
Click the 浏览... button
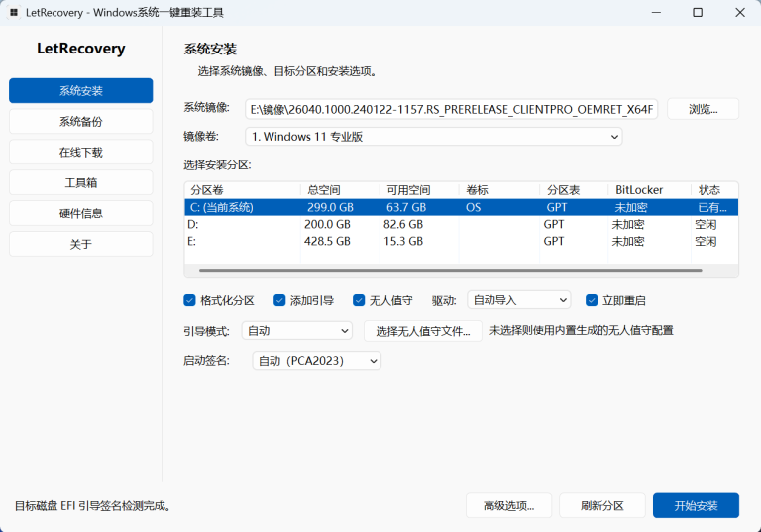pyautogui.click(x=703, y=109)
